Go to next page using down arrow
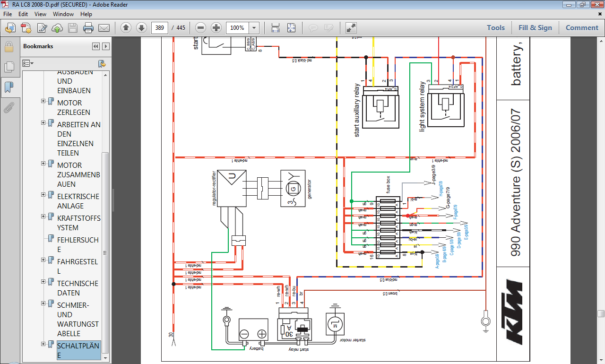Viewport: 605px width, 364px height. coord(141,28)
